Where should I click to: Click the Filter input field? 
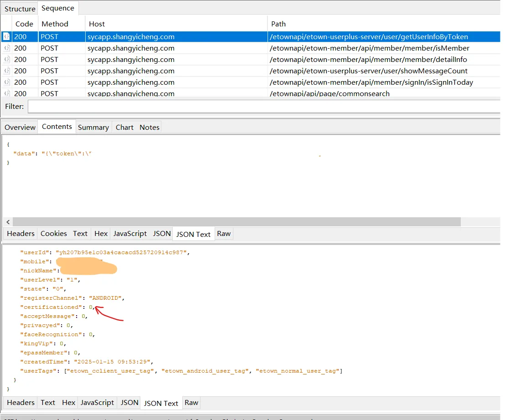pyautogui.click(x=264, y=107)
